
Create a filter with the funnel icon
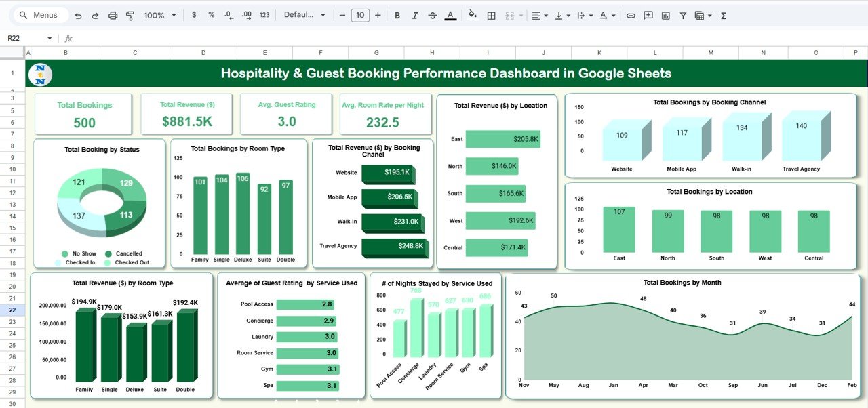point(682,14)
